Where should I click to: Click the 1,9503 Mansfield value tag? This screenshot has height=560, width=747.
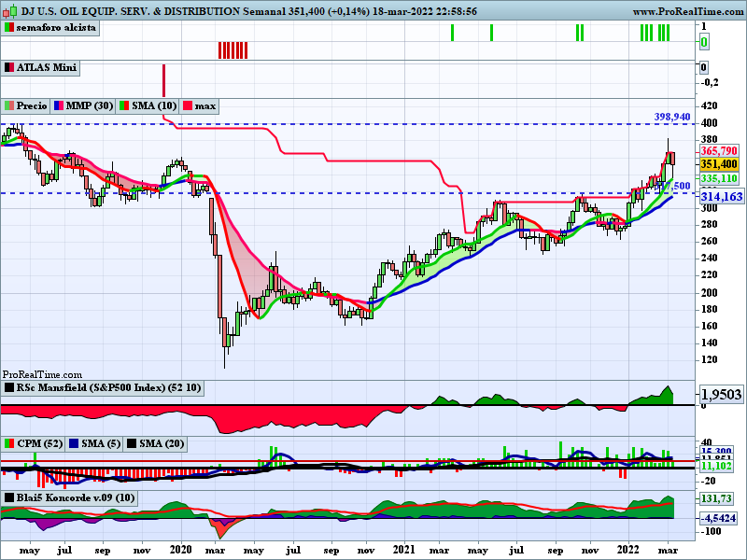tap(721, 394)
